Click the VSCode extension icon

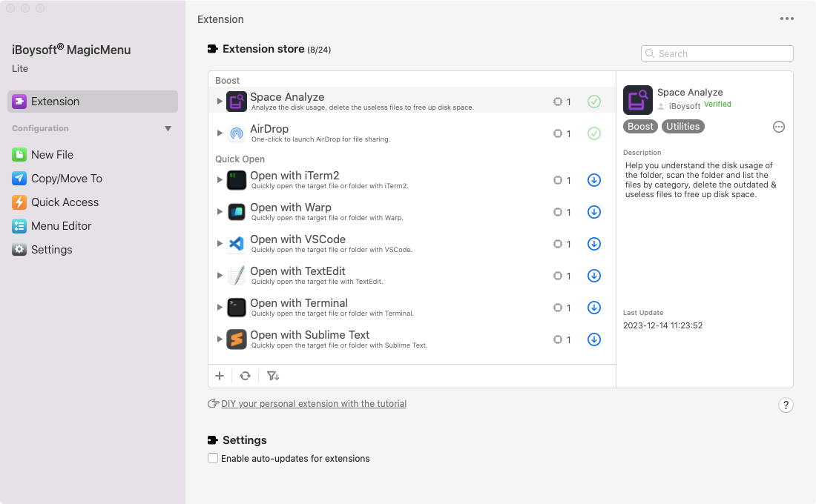pos(236,243)
